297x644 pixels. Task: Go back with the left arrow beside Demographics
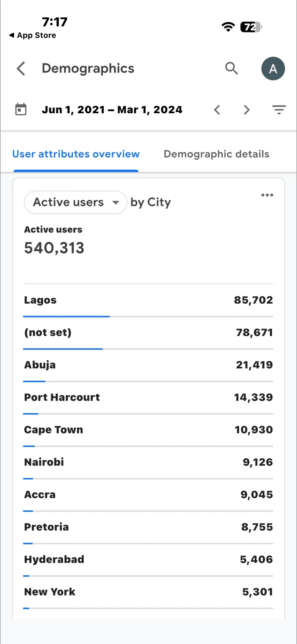coord(21,68)
